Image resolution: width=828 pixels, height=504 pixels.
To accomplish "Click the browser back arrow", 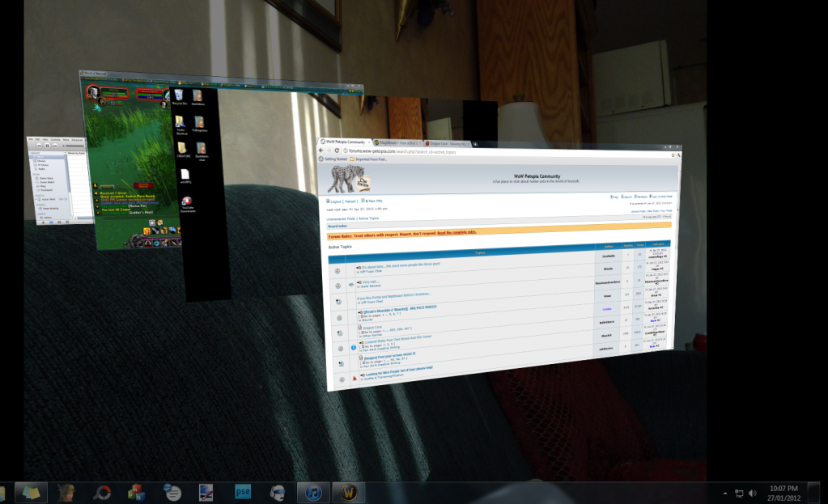I will point(321,150).
